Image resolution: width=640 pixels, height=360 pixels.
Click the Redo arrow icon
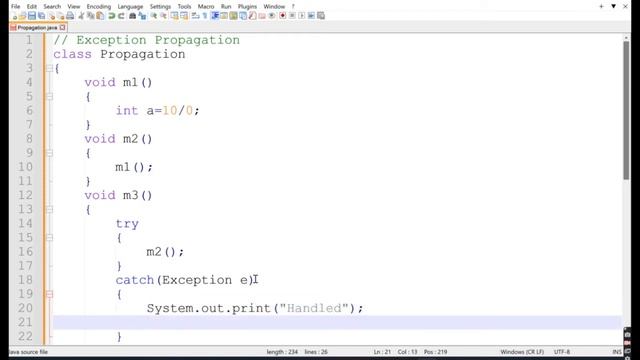121,16
